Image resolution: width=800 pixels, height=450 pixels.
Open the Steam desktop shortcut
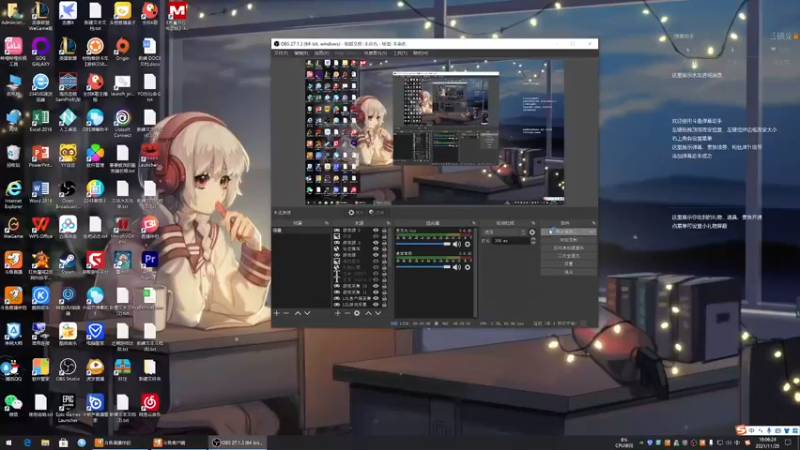[x=67, y=264]
